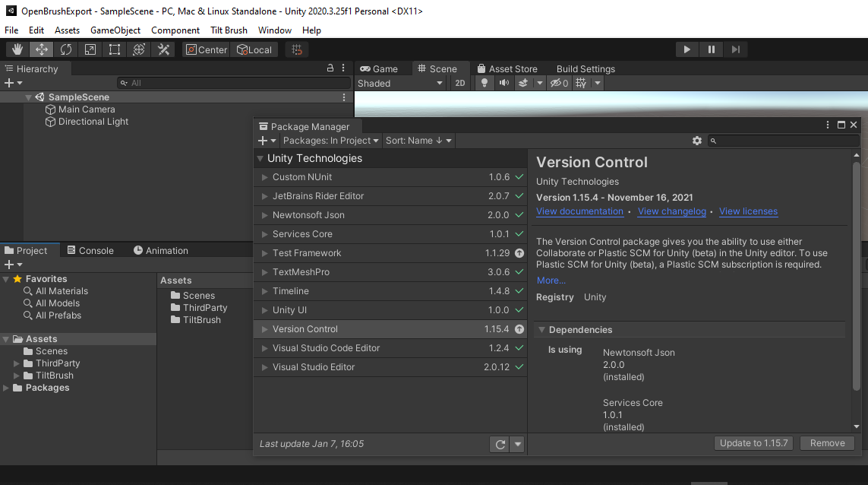Pause the game playback
This screenshot has width=868, height=485.
(712, 49)
